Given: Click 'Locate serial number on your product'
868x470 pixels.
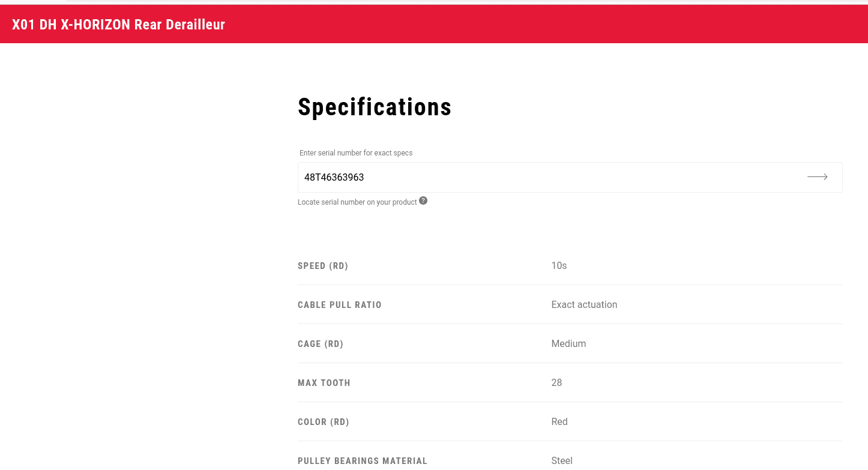Looking at the screenshot, I should pos(357,202).
